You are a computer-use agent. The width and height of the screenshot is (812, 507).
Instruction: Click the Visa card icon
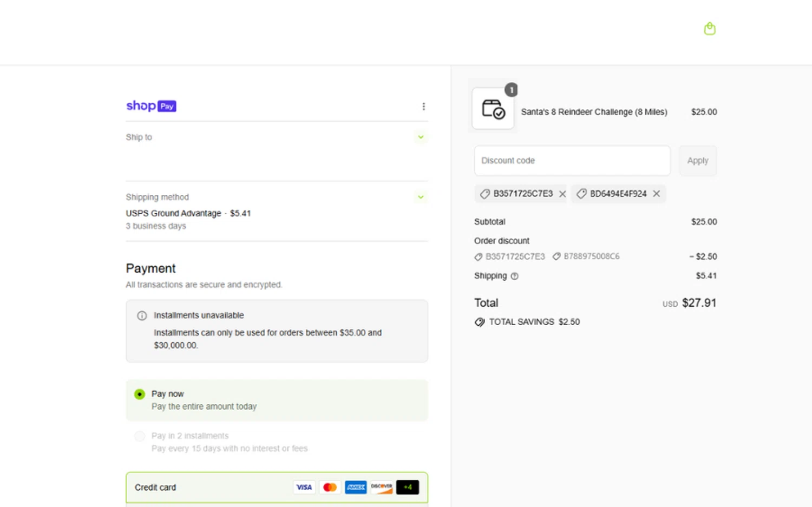(x=304, y=488)
